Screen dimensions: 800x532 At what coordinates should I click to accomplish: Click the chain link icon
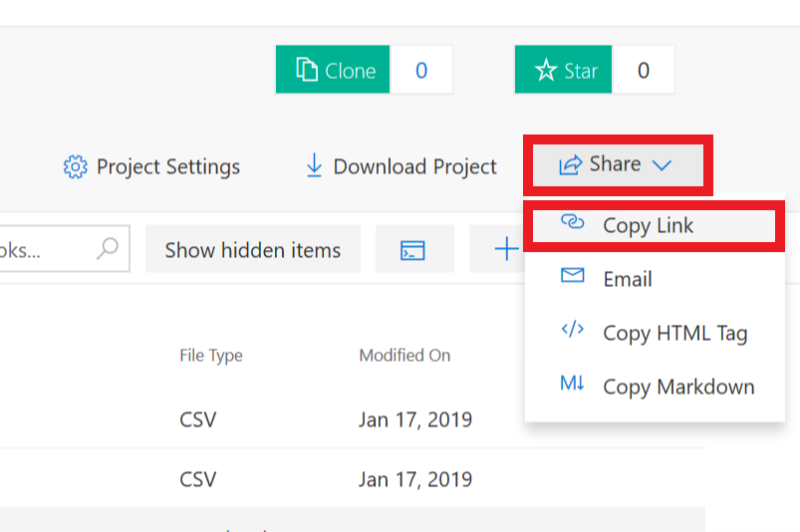pyautogui.click(x=573, y=222)
